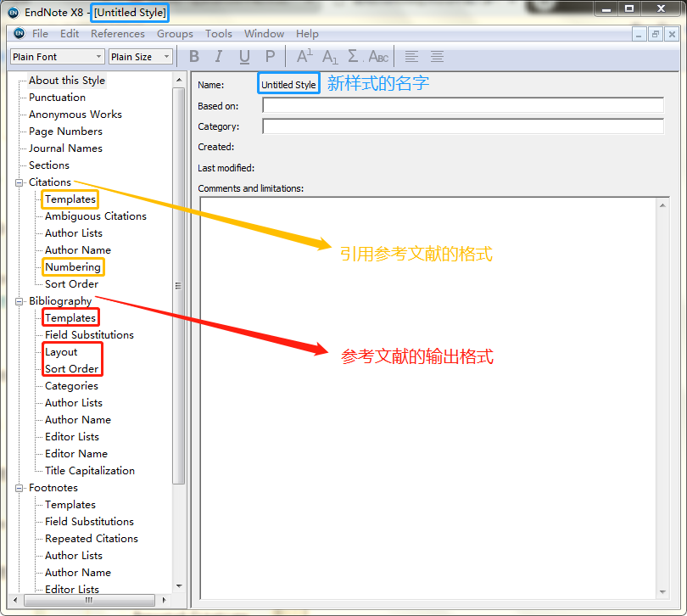
Task: Click tree horizontal scroll right arrow
Action: [165, 600]
